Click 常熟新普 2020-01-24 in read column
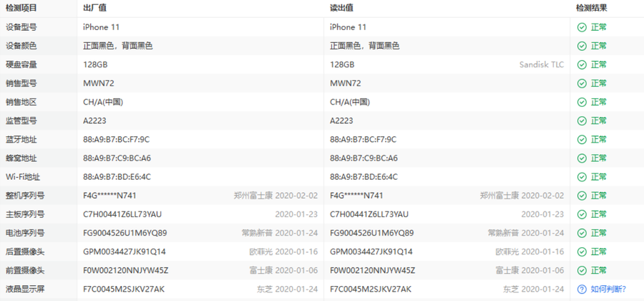Image resolution: width=644 pixels, height=301 pixels. tap(526, 233)
